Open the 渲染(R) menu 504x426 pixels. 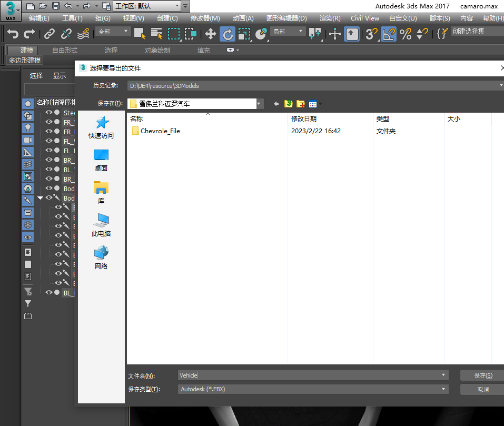(330, 18)
